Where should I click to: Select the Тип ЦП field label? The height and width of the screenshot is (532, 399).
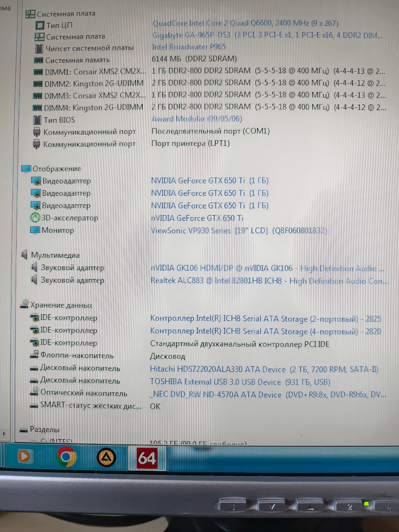point(59,25)
